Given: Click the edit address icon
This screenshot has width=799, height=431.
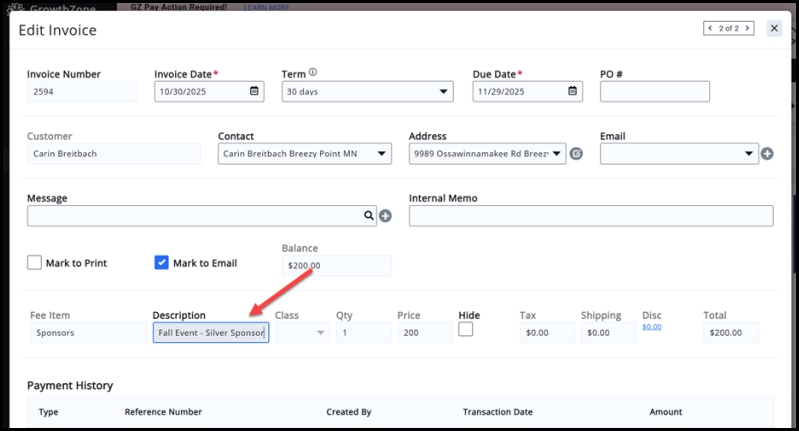Looking at the screenshot, I should click(x=576, y=154).
